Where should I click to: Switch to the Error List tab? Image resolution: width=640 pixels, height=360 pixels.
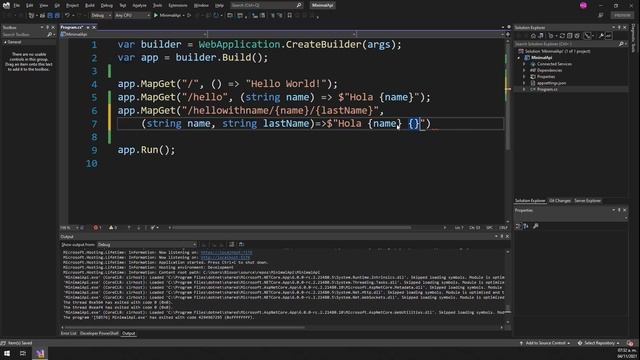[x=69, y=333]
